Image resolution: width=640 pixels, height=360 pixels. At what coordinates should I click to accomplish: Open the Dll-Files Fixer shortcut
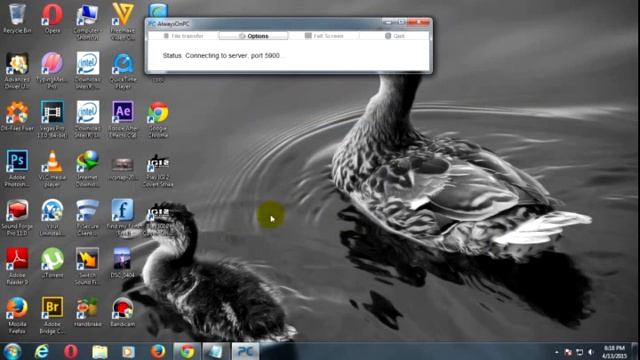[x=17, y=116]
